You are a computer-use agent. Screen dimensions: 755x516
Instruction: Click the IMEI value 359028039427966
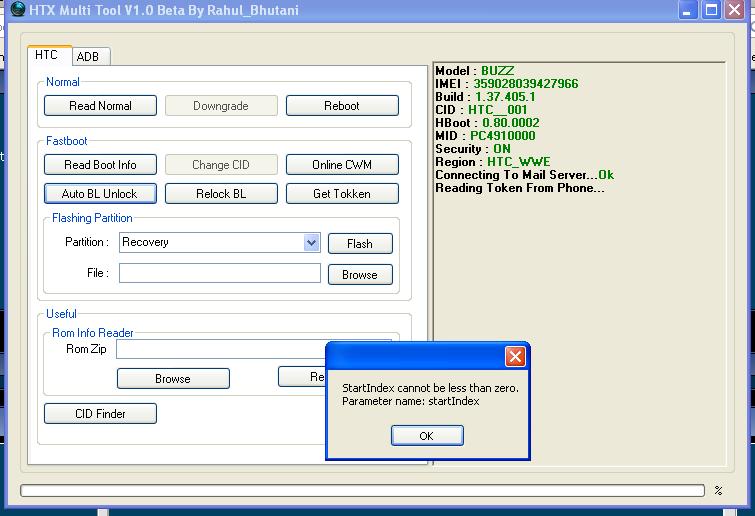tap(526, 84)
